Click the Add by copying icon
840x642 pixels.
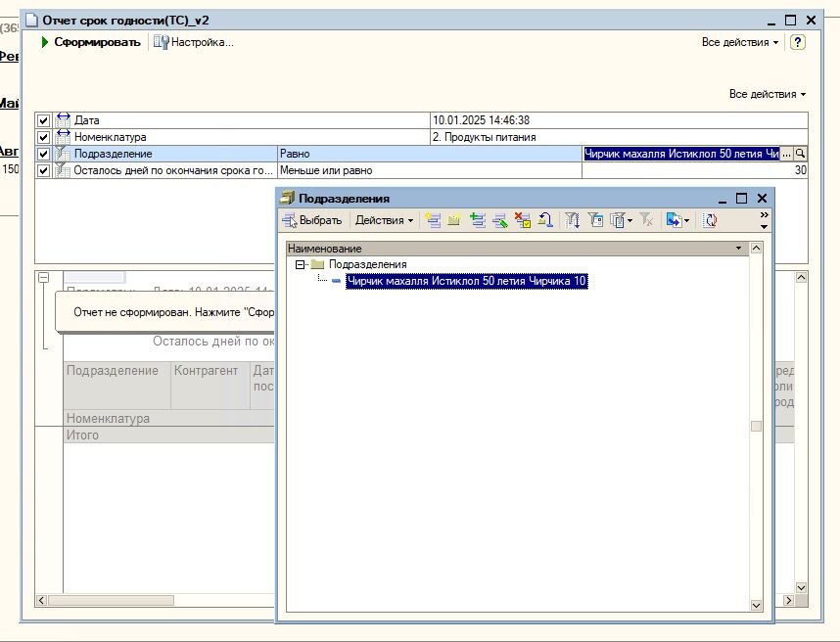(478, 220)
